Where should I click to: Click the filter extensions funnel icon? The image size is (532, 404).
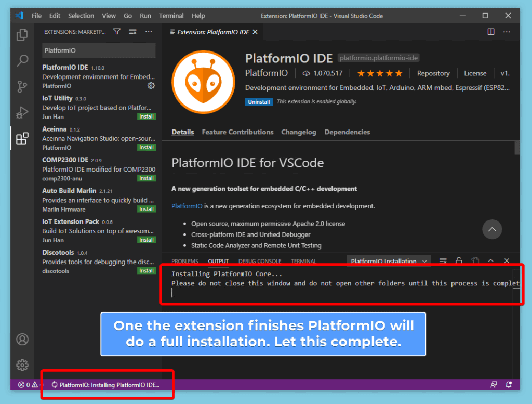point(117,32)
